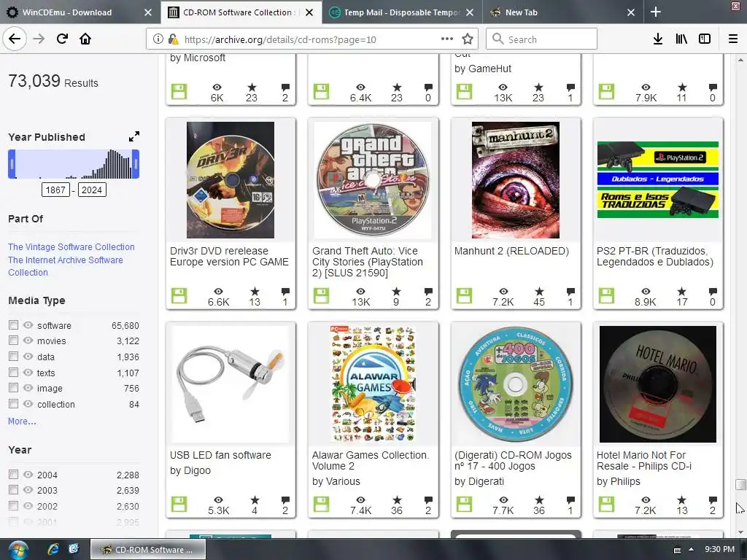Show site information icon in address bar

[x=158, y=39]
